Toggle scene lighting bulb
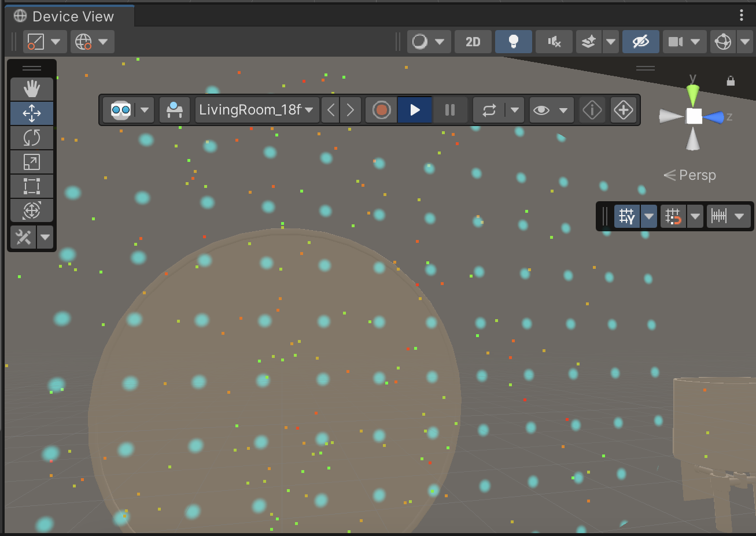 pos(513,42)
